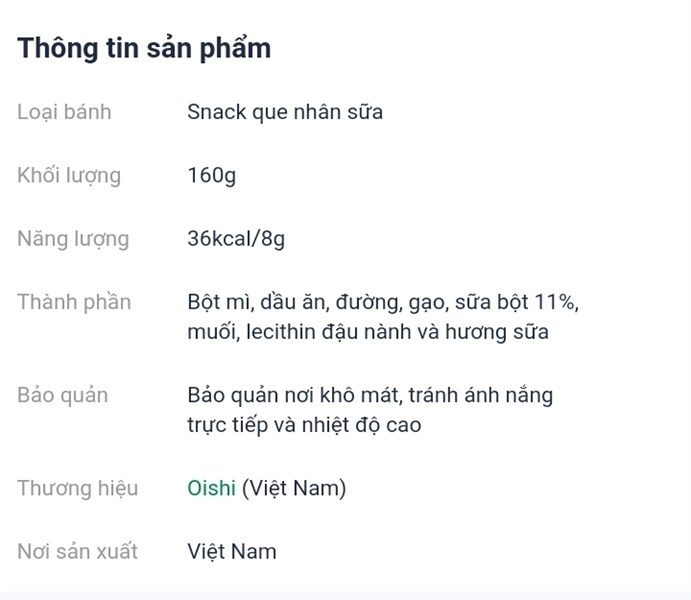Select the "Loại bánh" label
Viewport: 691px width, 600px height.
tap(64, 112)
